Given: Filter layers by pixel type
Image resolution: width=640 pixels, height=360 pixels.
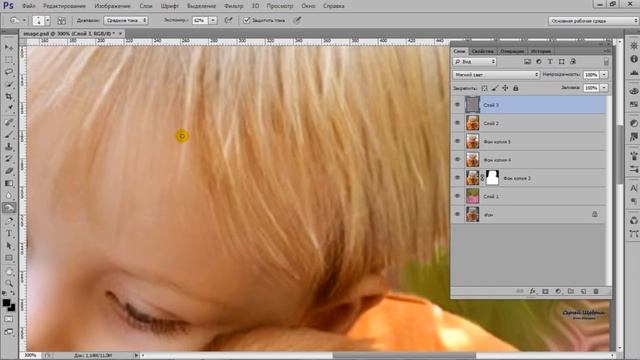Looking at the screenshot, I should coord(527,62).
